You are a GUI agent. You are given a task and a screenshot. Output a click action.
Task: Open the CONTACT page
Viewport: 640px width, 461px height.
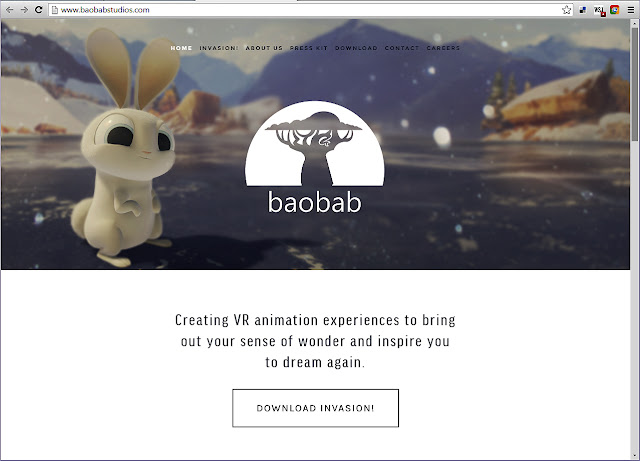click(402, 48)
